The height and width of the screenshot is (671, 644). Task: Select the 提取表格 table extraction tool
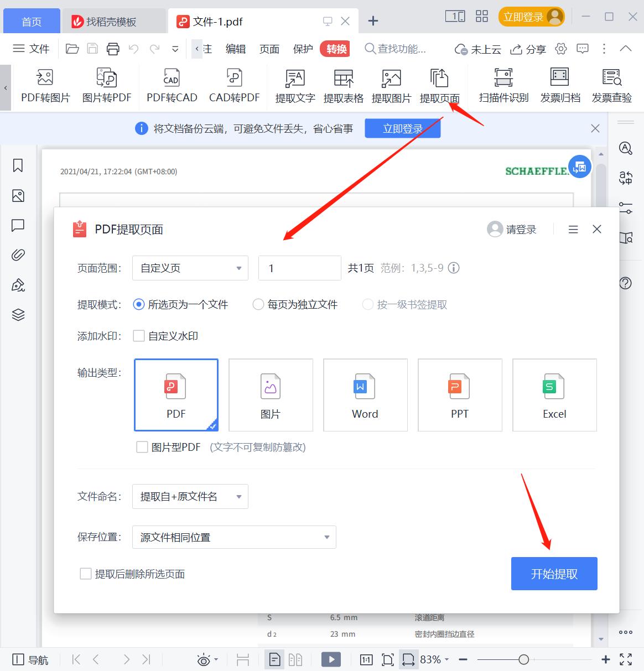pos(343,86)
